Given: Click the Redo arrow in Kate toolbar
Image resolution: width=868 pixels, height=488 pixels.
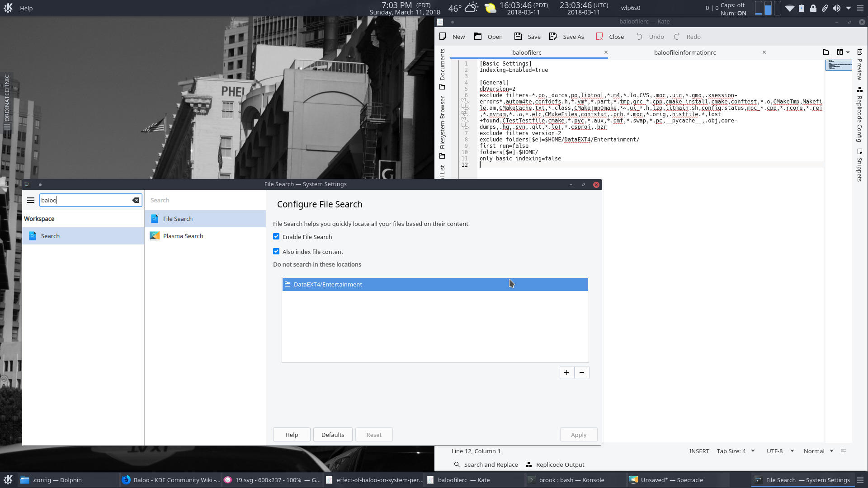Looking at the screenshot, I should pos(677,37).
